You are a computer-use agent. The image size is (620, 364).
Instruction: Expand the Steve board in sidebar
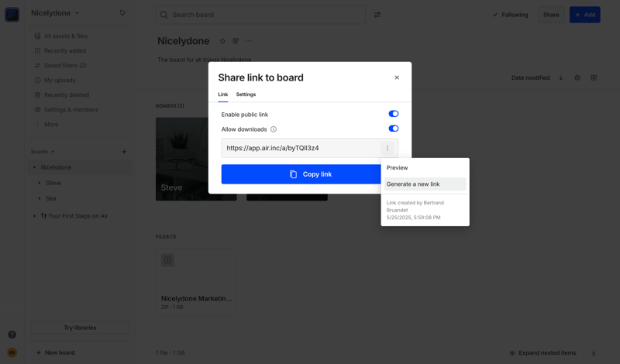click(40, 183)
